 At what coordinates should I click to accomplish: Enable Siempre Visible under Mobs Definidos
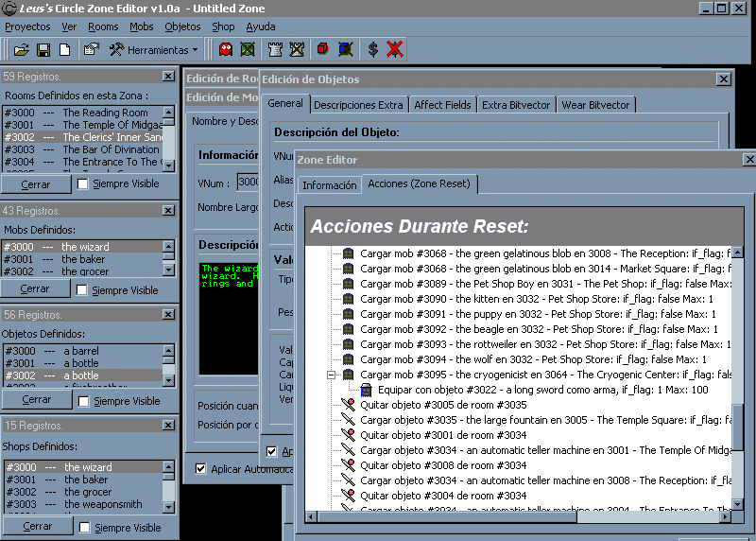83,290
